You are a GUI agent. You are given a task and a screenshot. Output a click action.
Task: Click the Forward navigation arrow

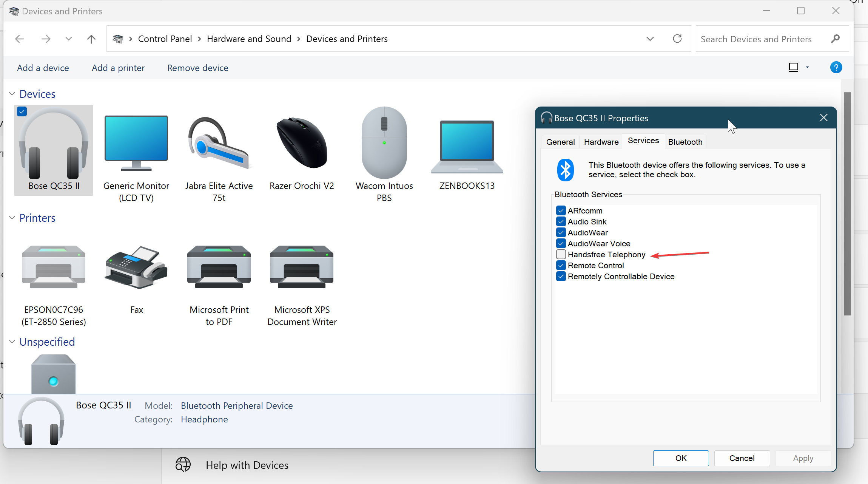click(x=46, y=39)
